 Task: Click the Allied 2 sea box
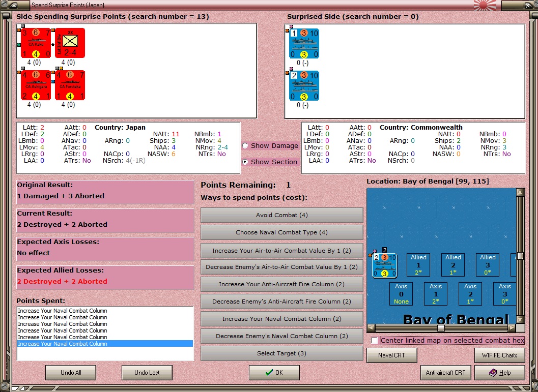click(x=453, y=265)
